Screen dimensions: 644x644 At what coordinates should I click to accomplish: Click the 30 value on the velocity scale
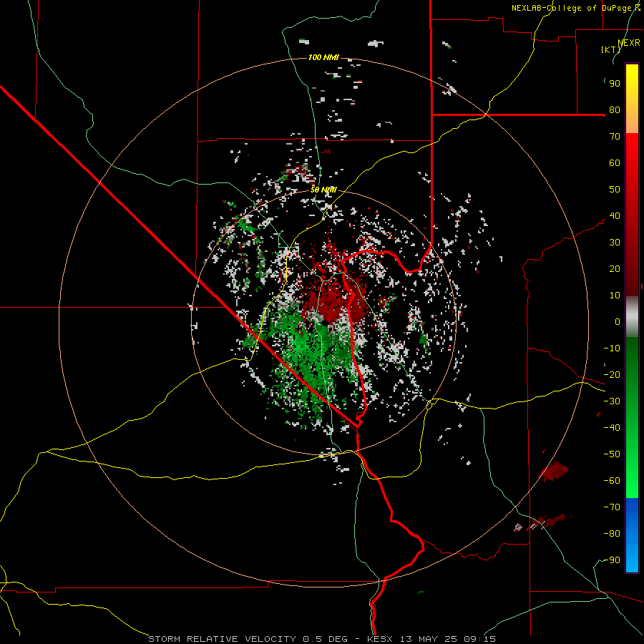coord(615,243)
